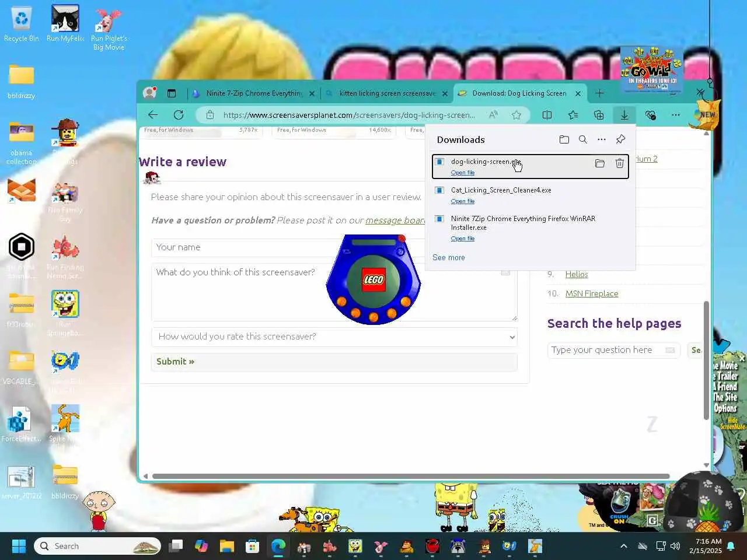Open the volume speaker tray icon
This screenshot has width=747, height=560.
[675, 546]
